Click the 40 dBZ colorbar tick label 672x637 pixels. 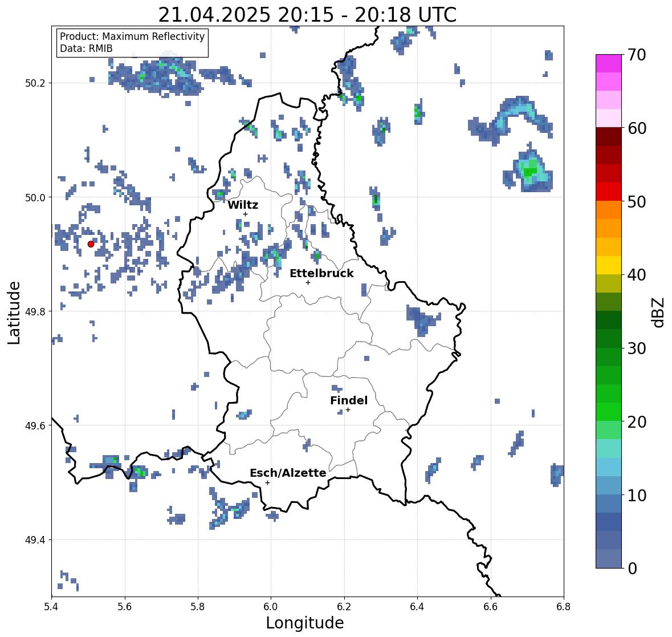pos(637,275)
